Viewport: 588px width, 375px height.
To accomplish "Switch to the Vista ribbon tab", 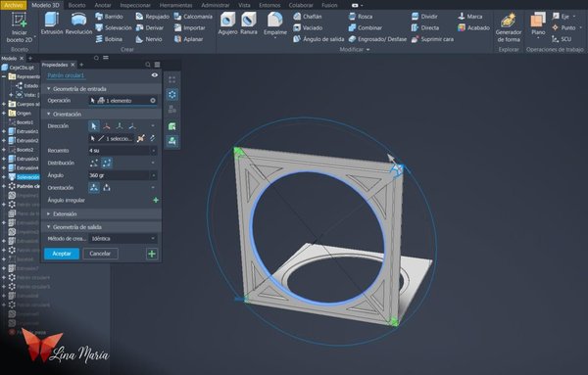I will click(244, 5).
